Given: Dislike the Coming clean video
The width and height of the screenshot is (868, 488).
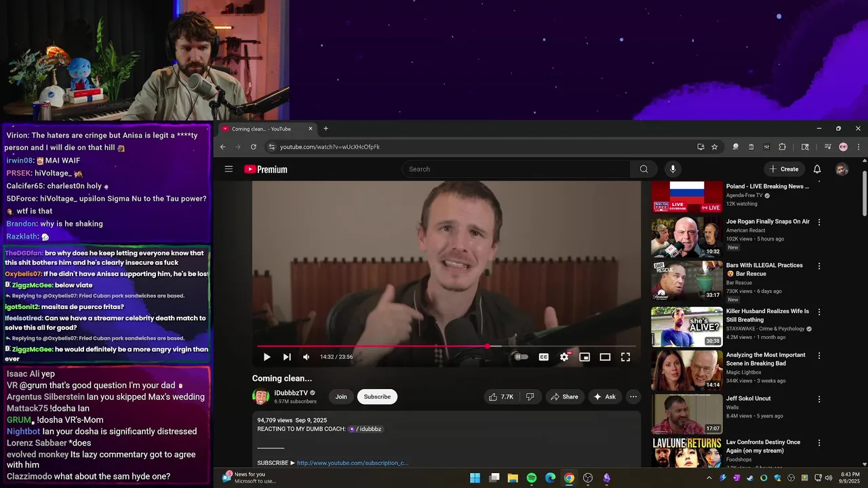Looking at the screenshot, I should [530, 396].
